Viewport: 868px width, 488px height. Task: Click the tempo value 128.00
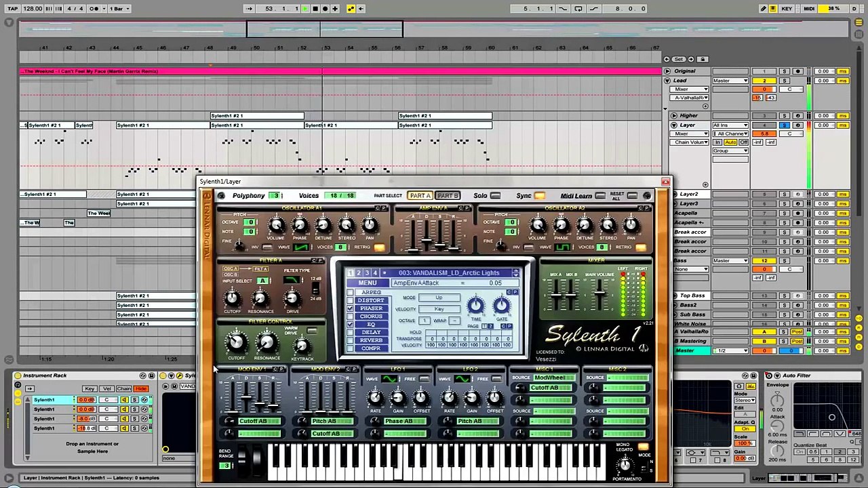click(32, 9)
